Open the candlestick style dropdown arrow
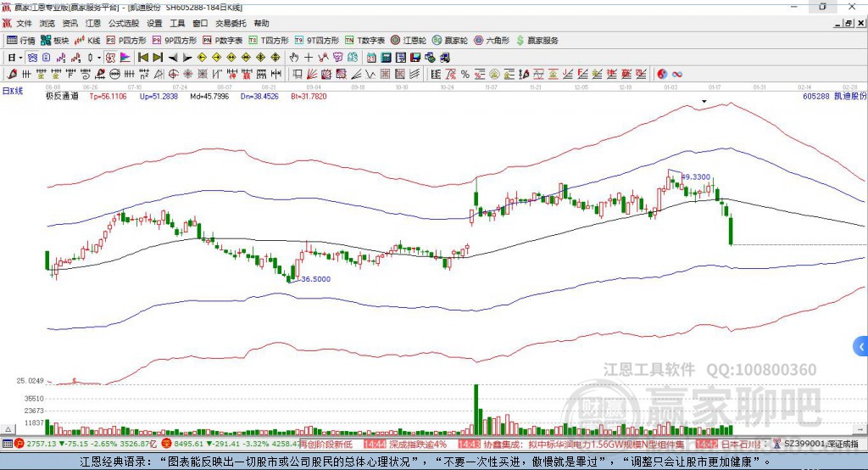 tap(99, 58)
